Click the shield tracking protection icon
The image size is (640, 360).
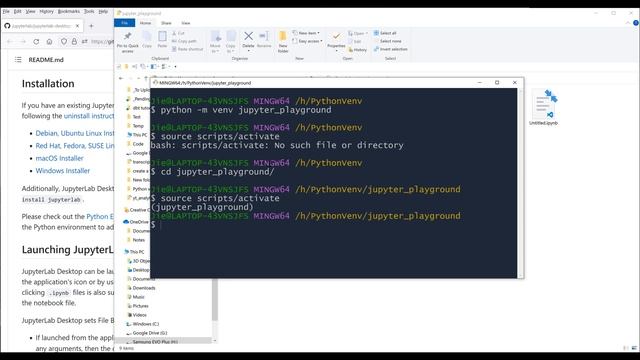coord(64,41)
